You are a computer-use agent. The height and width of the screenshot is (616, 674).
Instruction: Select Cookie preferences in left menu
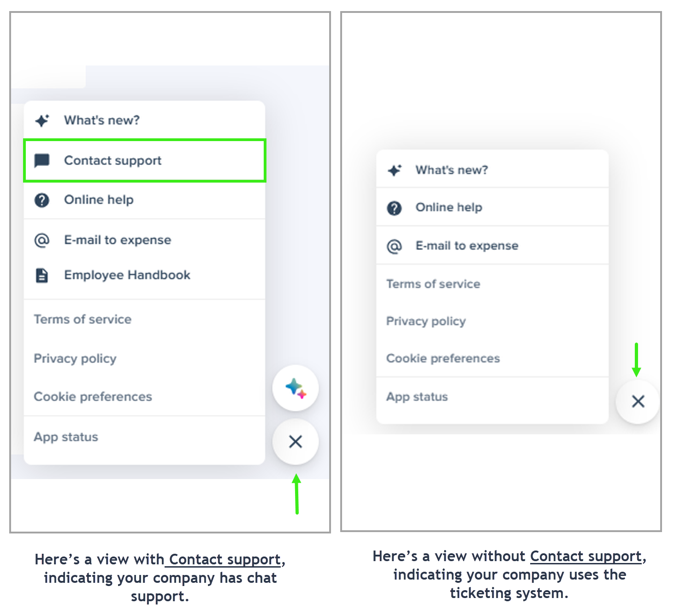[x=93, y=397]
